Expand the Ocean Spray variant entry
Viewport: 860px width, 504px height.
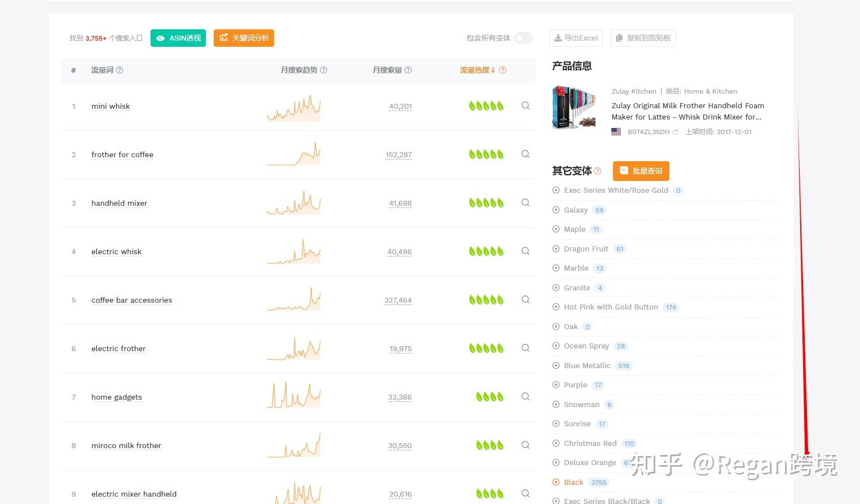[x=555, y=346]
